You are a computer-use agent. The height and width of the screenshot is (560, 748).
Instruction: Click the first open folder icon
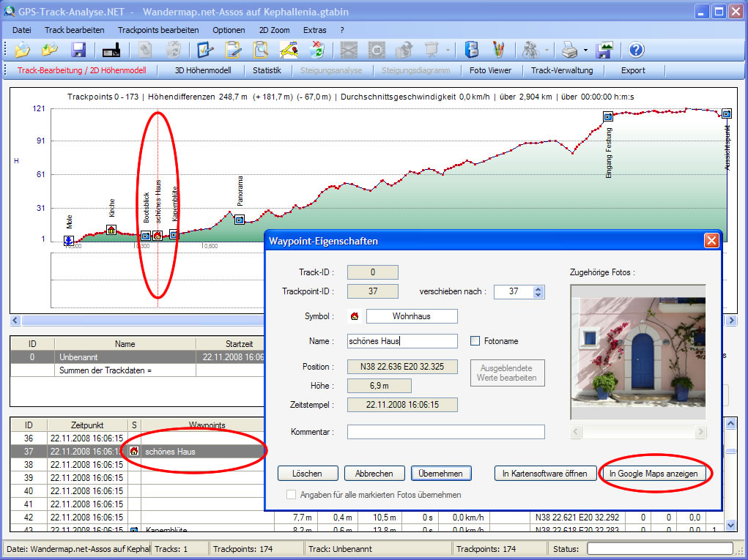[22, 50]
